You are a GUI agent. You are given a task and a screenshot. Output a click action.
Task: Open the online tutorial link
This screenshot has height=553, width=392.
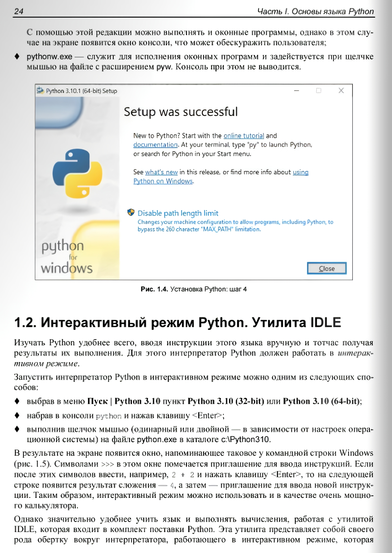coord(244,136)
